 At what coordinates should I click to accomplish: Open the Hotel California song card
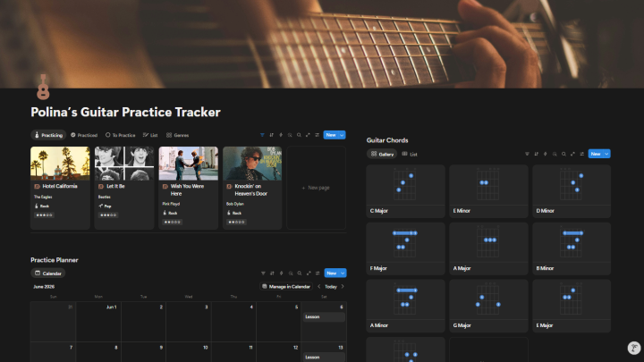coord(60,188)
